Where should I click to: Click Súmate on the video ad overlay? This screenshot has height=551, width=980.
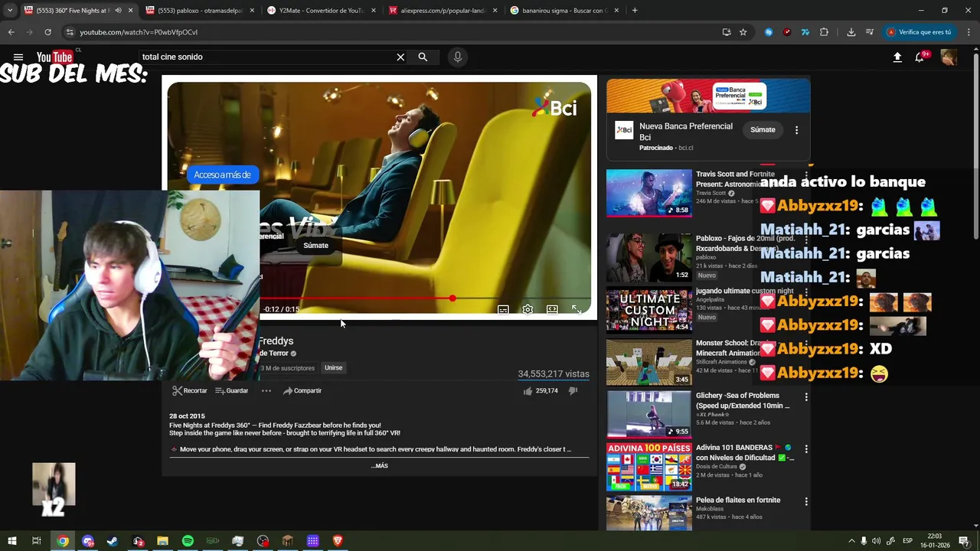coord(315,246)
